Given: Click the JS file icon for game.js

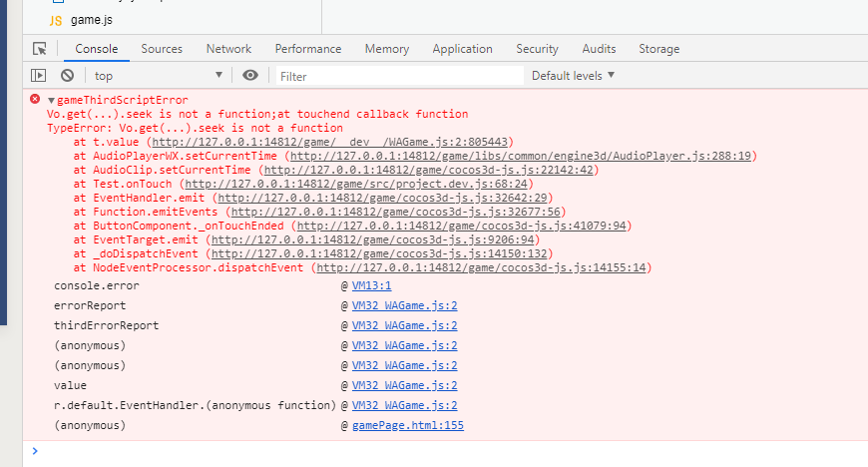Looking at the screenshot, I should [x=56, y=20].
